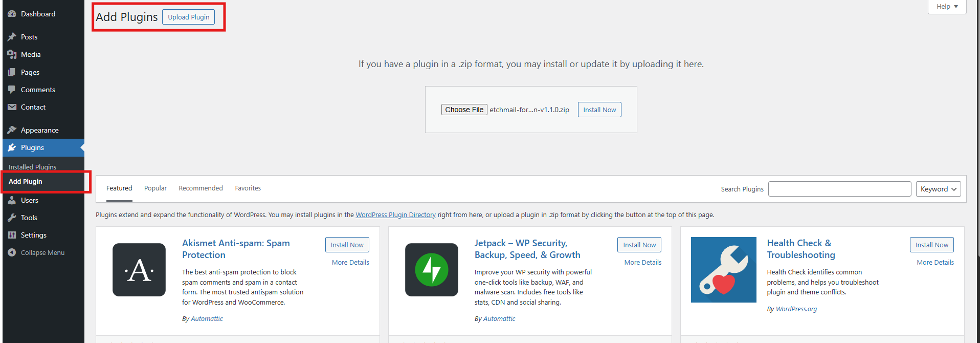Screen dimensions: 980x343
Task: Open the WordPress Plugin Directory link
Action: [395, 215]
